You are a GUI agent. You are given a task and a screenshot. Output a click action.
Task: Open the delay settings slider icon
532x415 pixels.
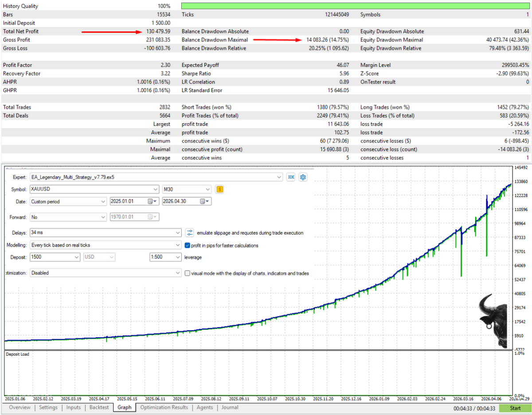pyautogui.click(x=189, y=233)
